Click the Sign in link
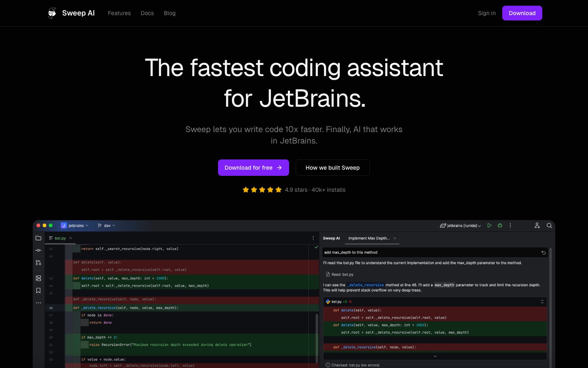This screenshot has height=368, width=588. pos(487,13)
